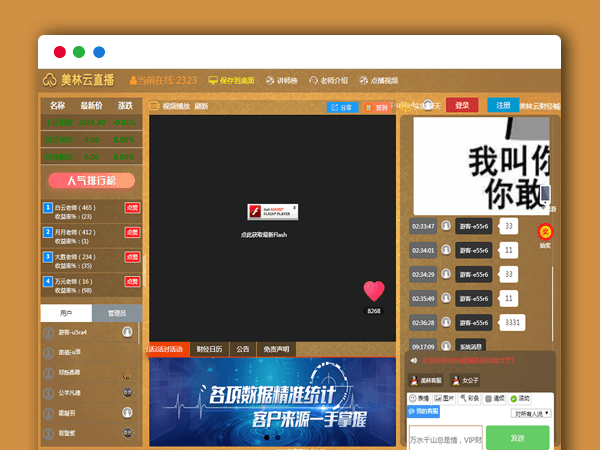Open the 免责声明 disclaimer tab
The width and height of the screenshot is (600, 450).
(276, 349)
